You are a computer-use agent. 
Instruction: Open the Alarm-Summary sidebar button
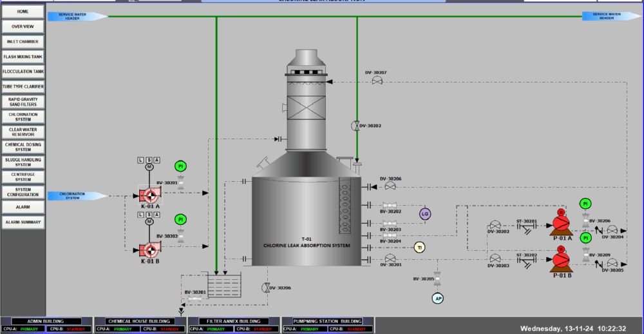23,222
